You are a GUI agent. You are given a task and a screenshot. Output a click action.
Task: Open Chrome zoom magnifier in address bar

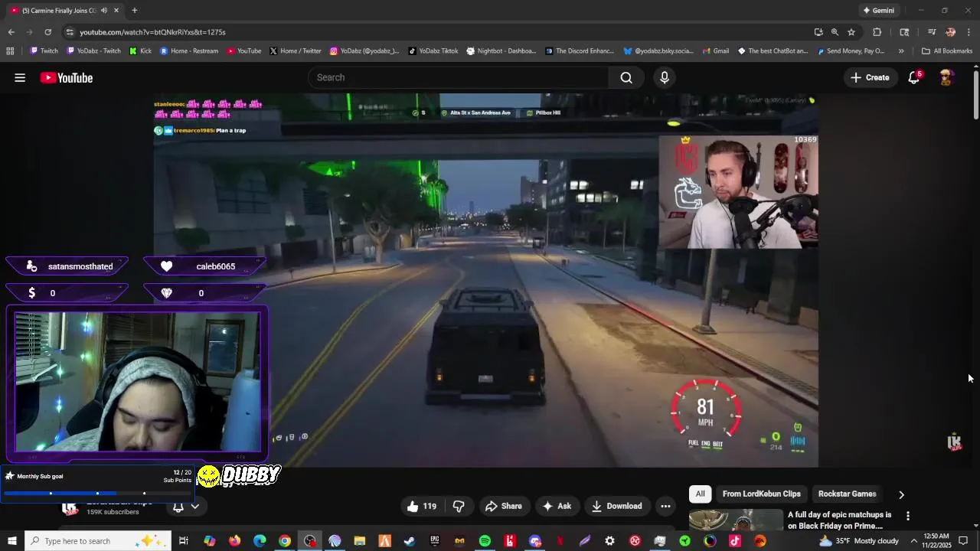coord(835,32)
